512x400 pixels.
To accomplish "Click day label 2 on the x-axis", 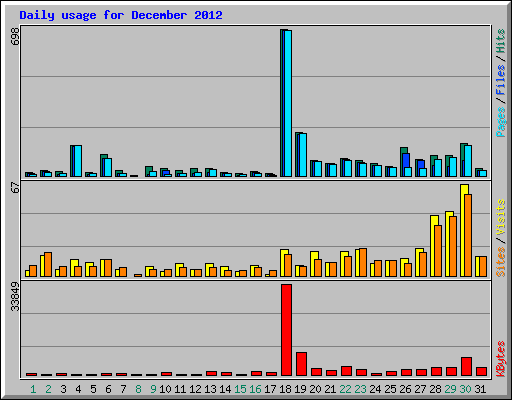I will [x=48, y=389].
